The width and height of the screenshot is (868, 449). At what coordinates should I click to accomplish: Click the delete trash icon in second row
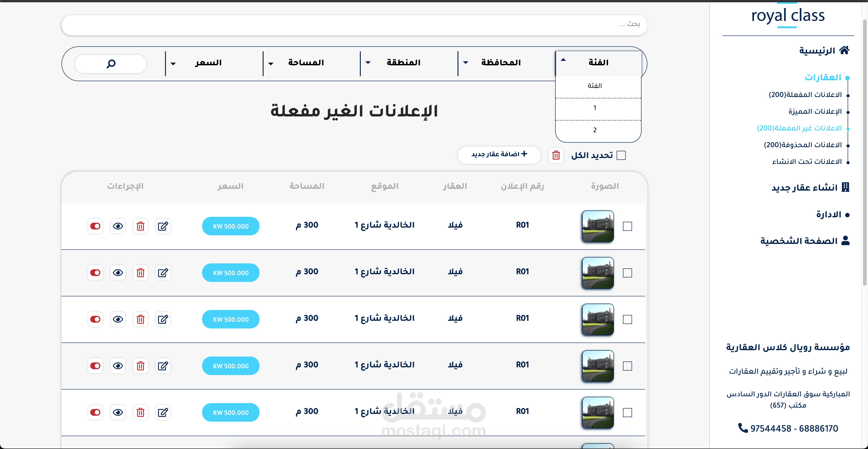click(x=141, y=272)
